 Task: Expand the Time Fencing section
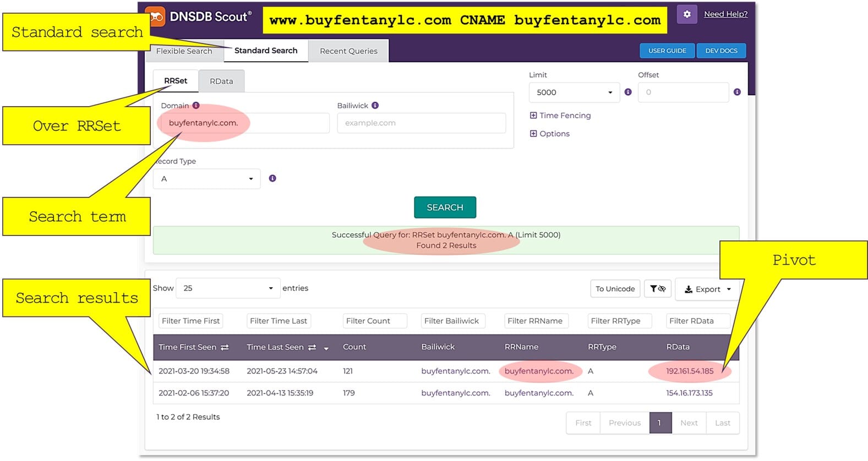pos(560,116)
